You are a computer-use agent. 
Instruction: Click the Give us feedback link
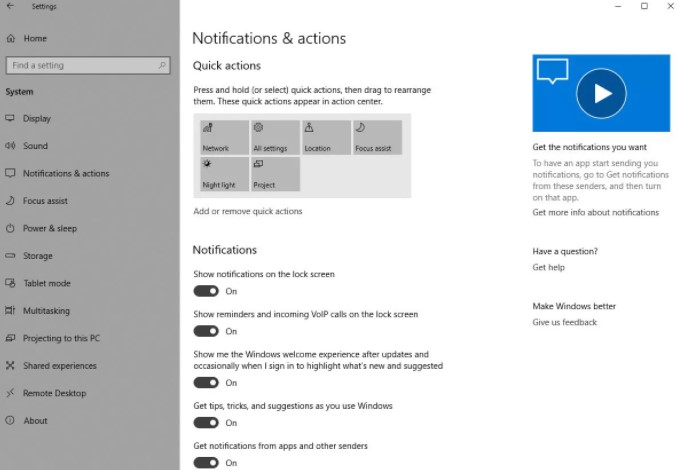565,322
